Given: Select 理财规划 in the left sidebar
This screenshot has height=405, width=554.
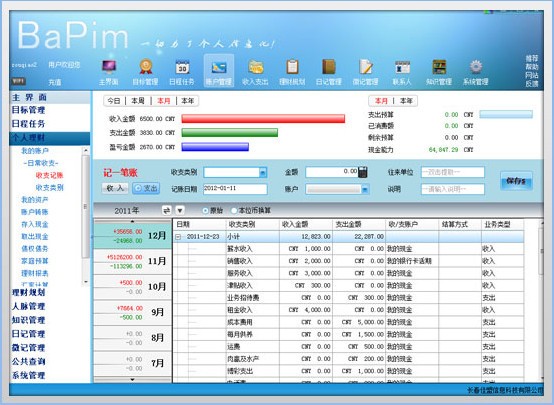Looking at the screenshot, I should click(29, 293).
